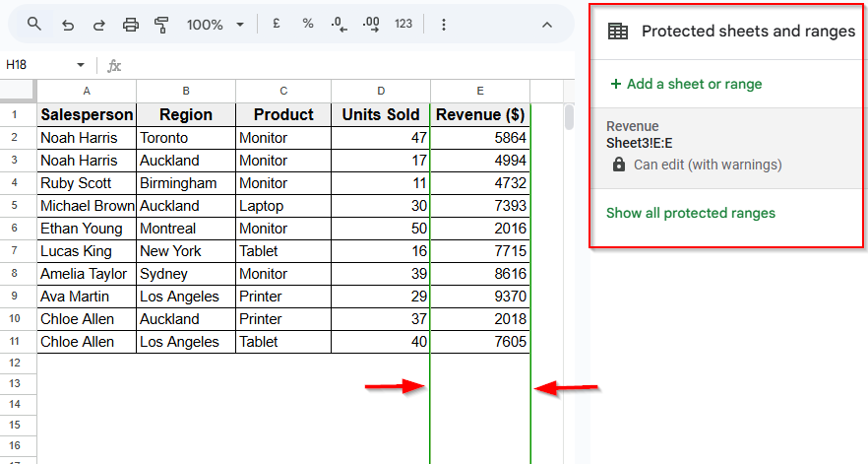Open the 123 more formats menu

(x=403, y=24)
